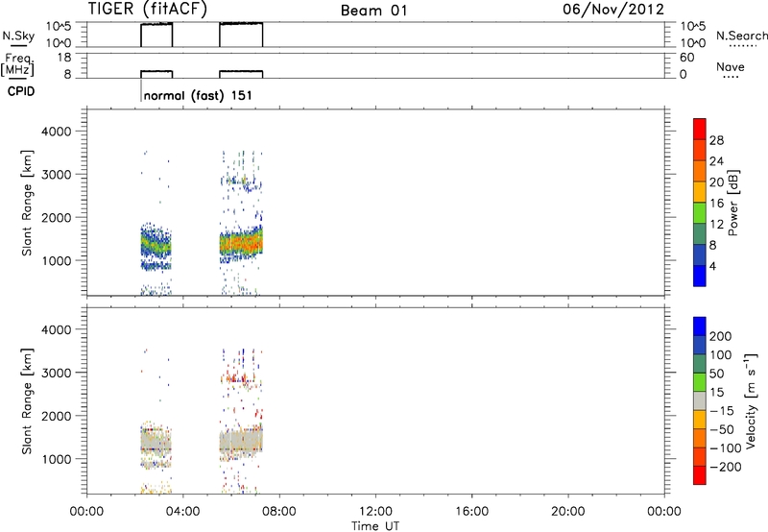768x532 pixels.
Task: Click the 02:30 gray echo cluster in velocity panel
Action: tap(156, 441)
